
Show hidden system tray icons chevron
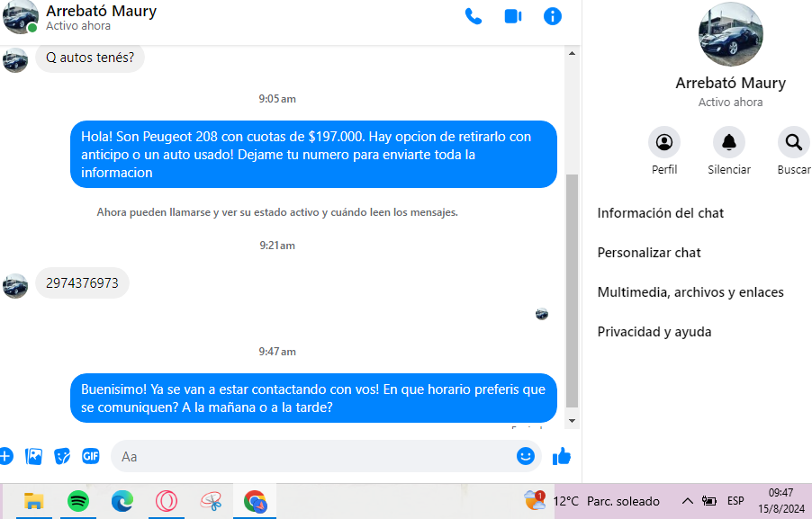pos(687,501)
